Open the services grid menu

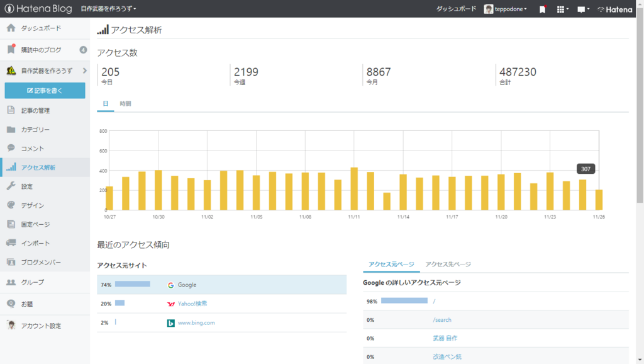562,9
